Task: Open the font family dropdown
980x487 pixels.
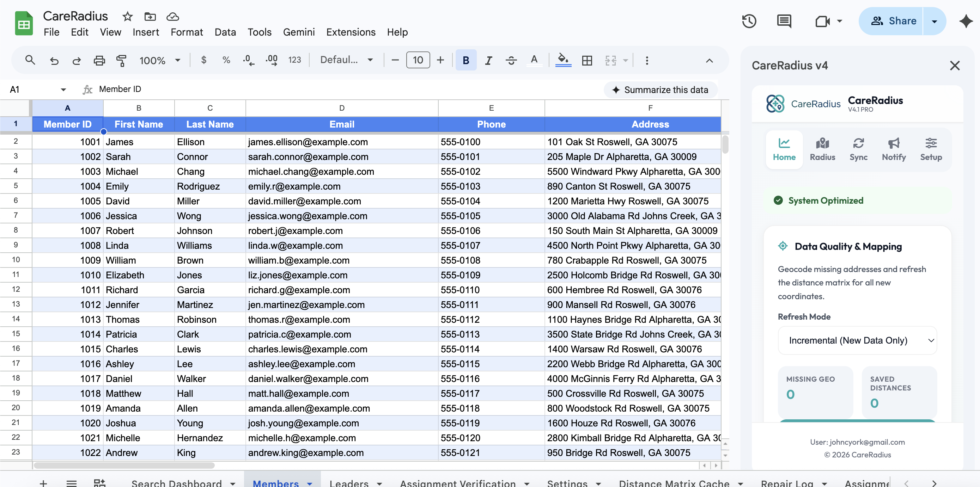Action: pyautogui.click(x=346, y=60)
